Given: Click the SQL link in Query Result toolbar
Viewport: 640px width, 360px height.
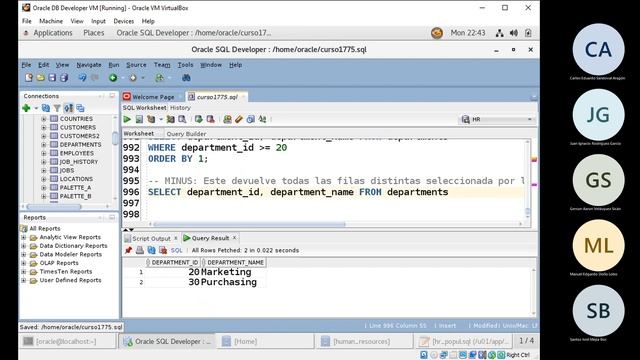Looking at the screenshot, I should pyautogui.click(x=176, y=250).
